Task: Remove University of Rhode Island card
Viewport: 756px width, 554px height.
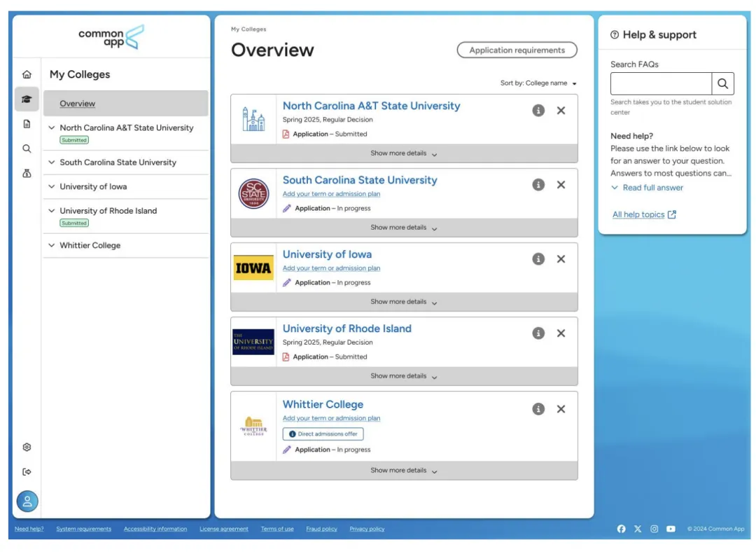Action: coord(561,333)
